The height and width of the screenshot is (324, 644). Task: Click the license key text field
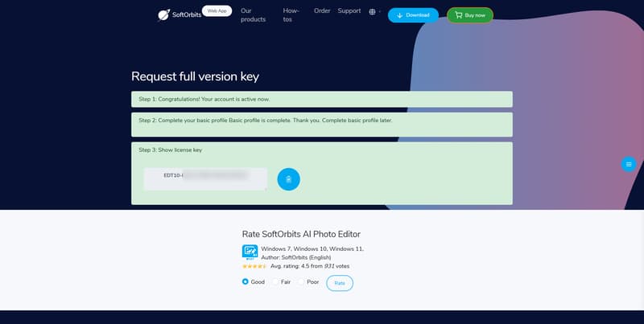click(x=205, y=178)
